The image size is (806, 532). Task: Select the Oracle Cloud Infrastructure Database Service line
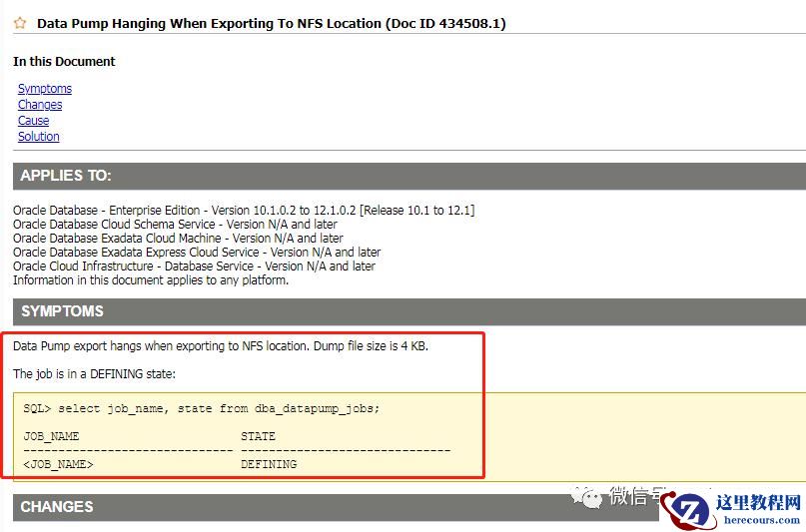tap(195, 266)
